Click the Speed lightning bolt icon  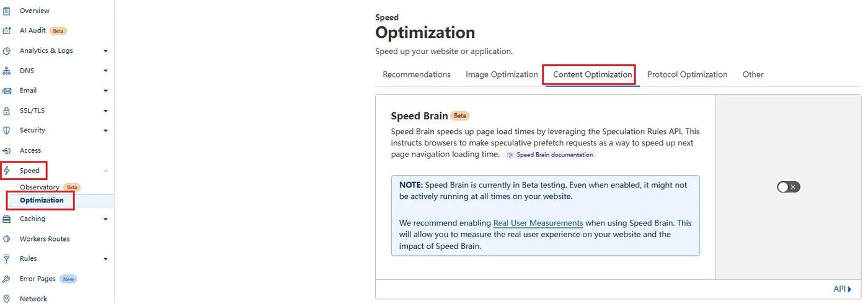pos(6,170)
